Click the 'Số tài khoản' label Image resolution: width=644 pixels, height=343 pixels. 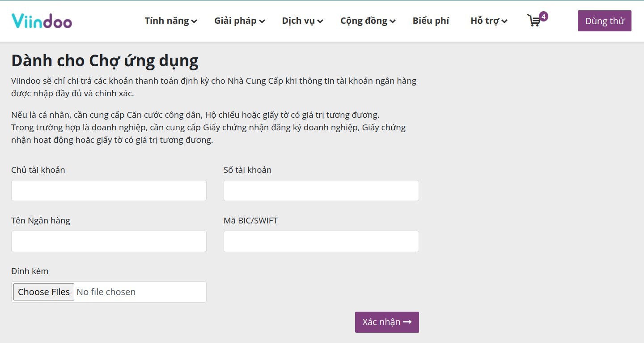tap(247, 170)
